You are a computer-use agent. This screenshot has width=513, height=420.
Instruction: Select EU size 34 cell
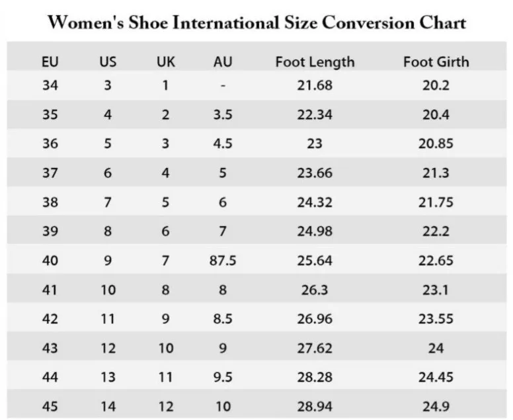(x=50, y=85)
